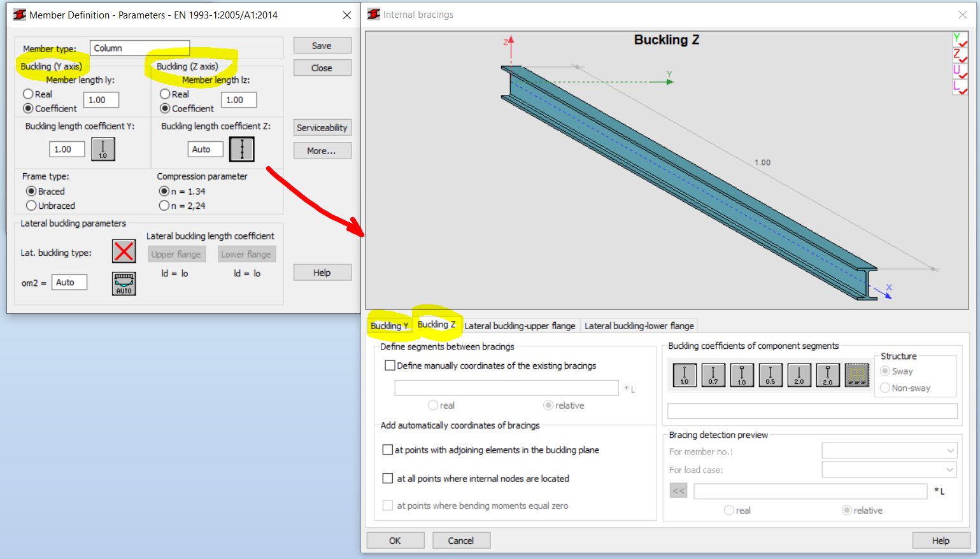Image resolution: width=980 pixels, height=559 pixels.
Task: Enable defining manual coordinates of existing bracings
Action: [x=392, y=365]
